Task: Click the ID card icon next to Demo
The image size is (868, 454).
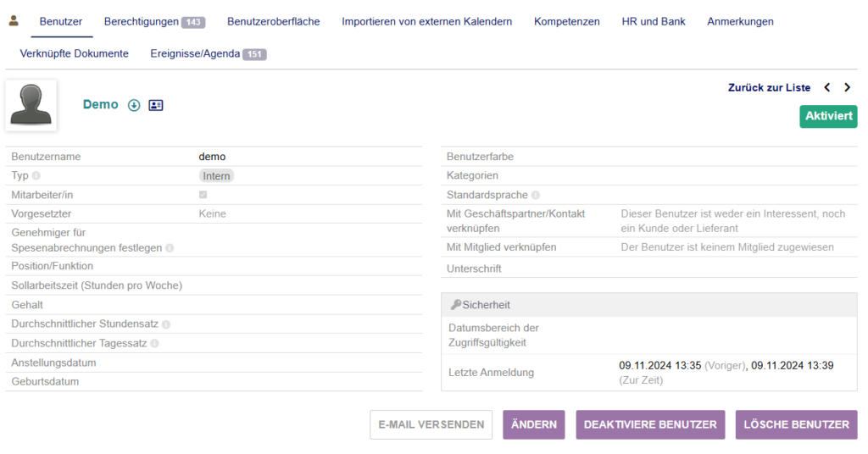Action: 156,105
